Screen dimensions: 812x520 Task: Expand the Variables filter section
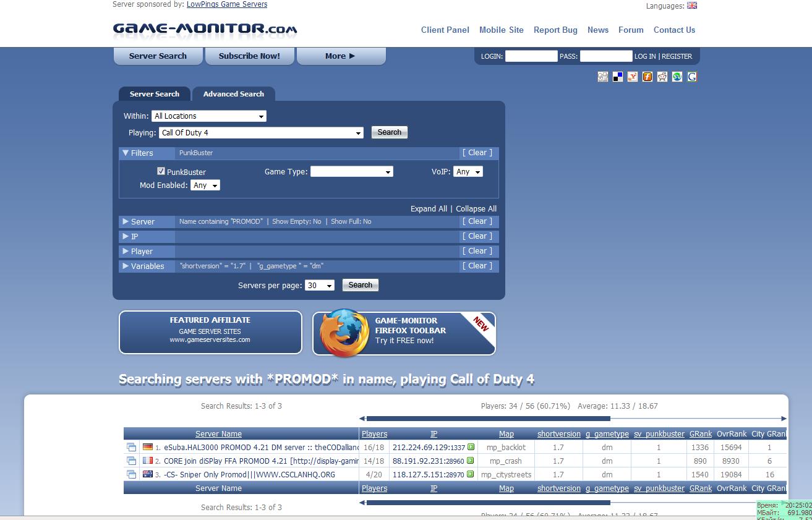126,266
